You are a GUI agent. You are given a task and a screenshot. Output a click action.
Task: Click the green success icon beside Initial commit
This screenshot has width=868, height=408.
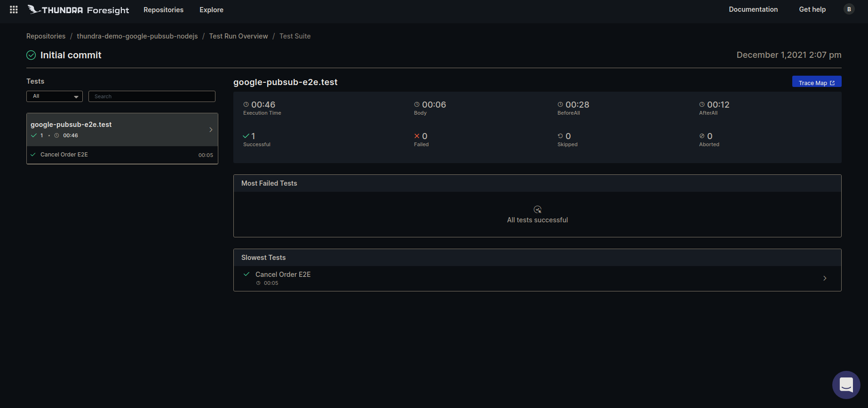click(31, 55)
